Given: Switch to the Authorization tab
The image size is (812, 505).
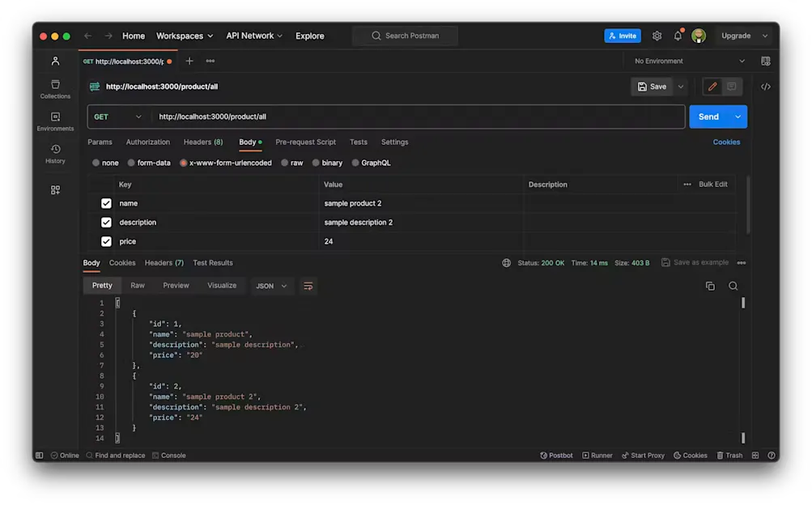Looking at the screenshot, I should tap(147, 142).
